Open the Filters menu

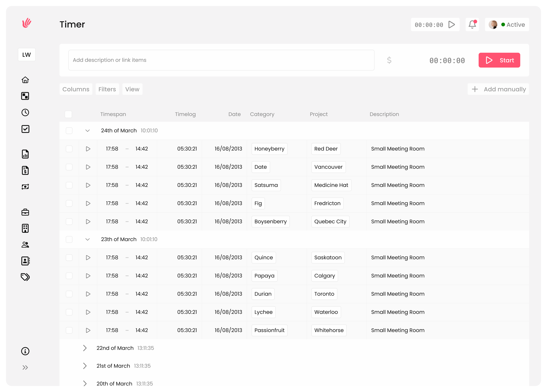107,89
